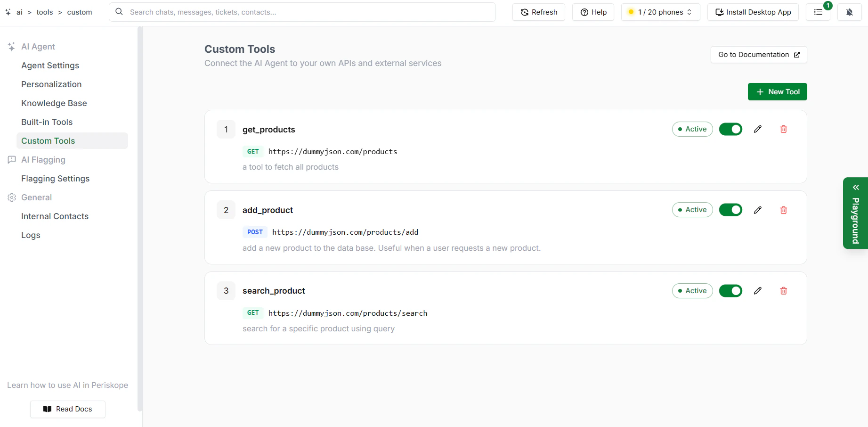Click the pencil icon for add_product
This screenshot has height=427, width=868.
click(757, 210)
